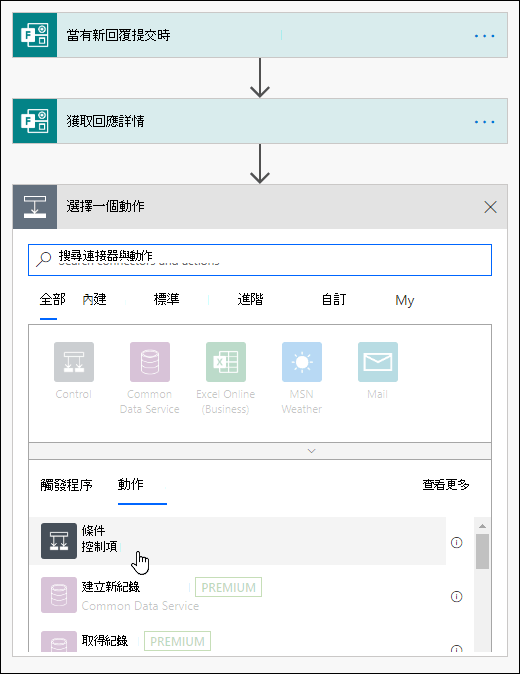Image resolution: width=520 pixels, height=674 pixels.
Task: Expand connectors list with chevron
Action: 312,451
